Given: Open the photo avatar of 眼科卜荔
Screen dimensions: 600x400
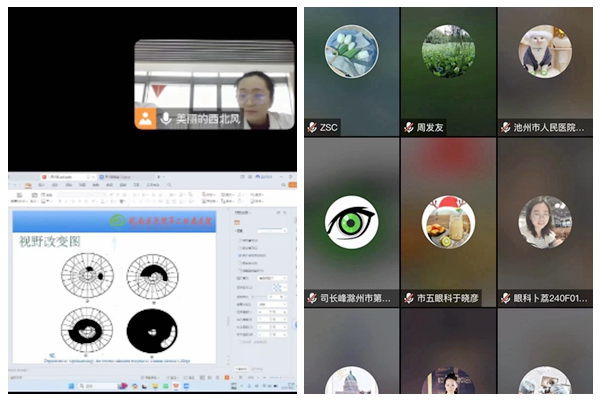Looking at the screenshot, I should click(545, 222).
